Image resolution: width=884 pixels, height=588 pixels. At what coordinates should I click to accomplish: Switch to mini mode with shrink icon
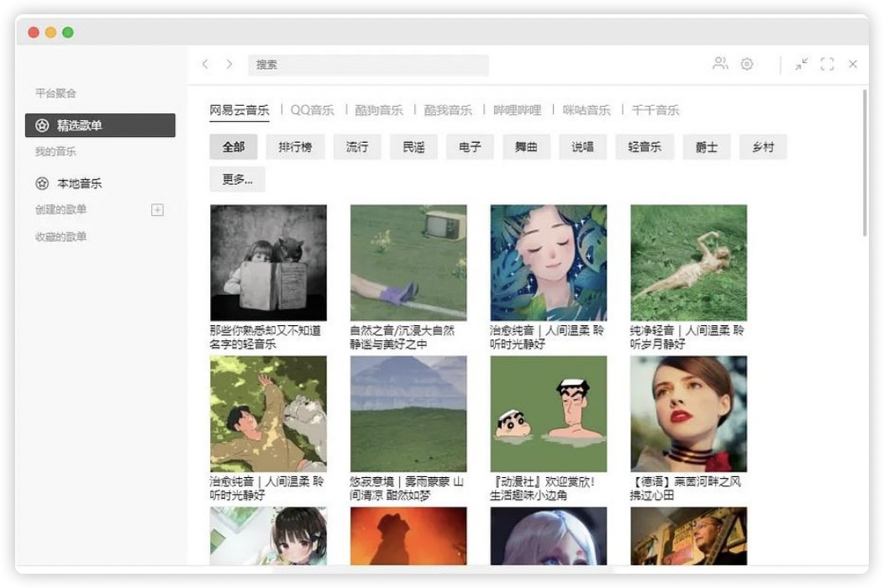click(801, 65)
